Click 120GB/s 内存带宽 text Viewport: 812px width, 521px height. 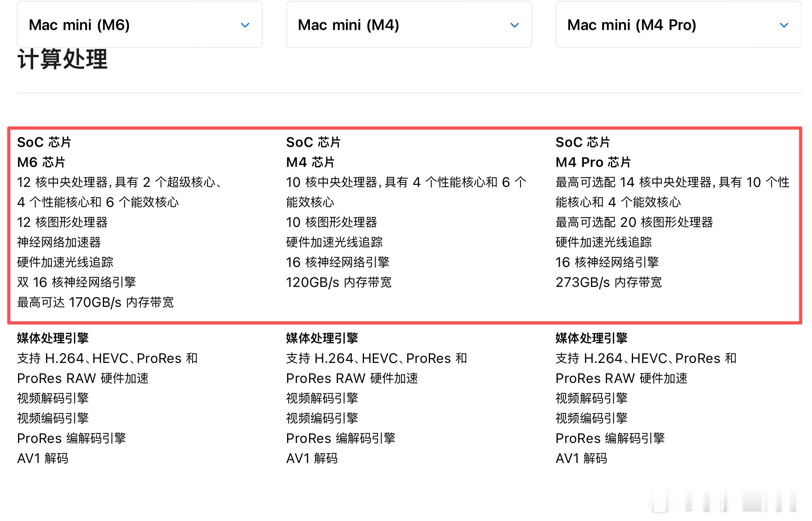[339, 282]
